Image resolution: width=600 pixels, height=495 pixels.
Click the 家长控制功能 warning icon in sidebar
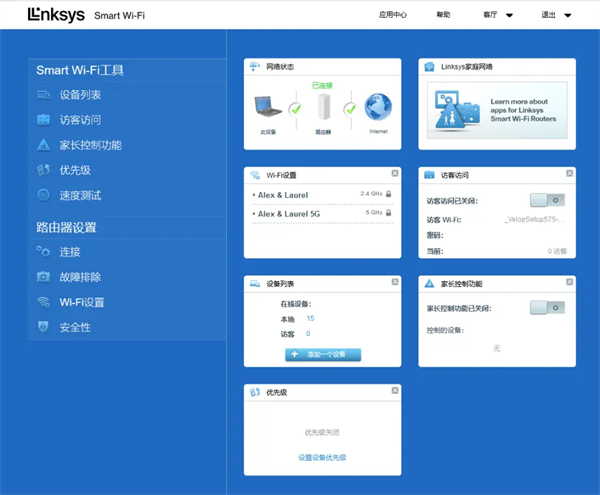coord(43,145)
